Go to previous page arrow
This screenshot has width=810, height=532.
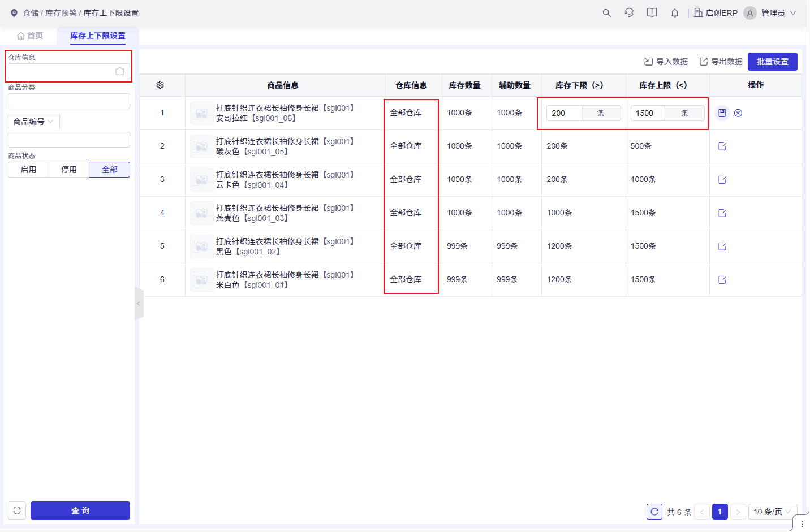coord(702,512)
